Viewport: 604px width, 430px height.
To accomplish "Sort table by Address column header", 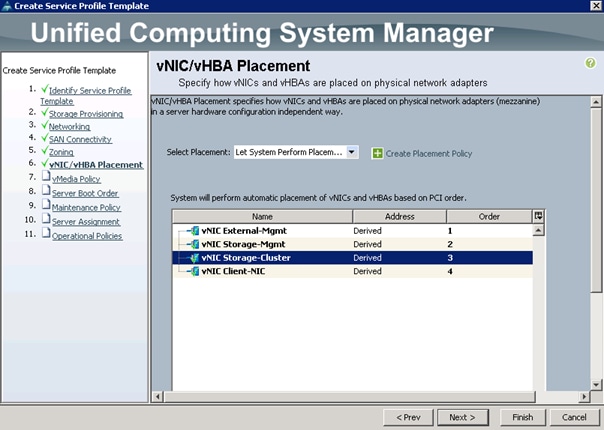I will [x=399, y=217].
